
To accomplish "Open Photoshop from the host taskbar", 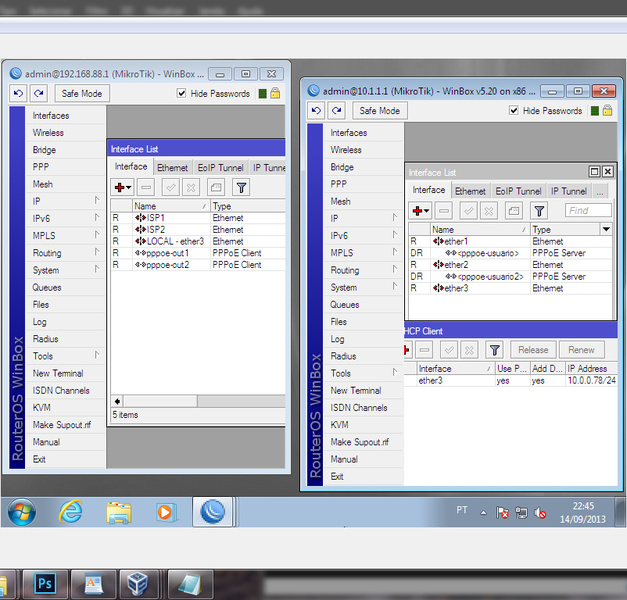I will tap(45, 584).
